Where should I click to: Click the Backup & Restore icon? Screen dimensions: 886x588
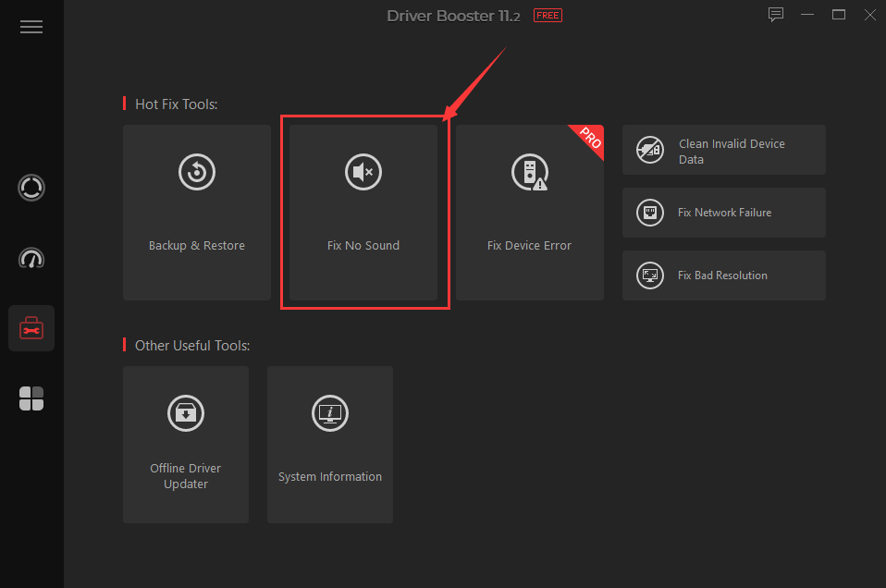(197, 172)
